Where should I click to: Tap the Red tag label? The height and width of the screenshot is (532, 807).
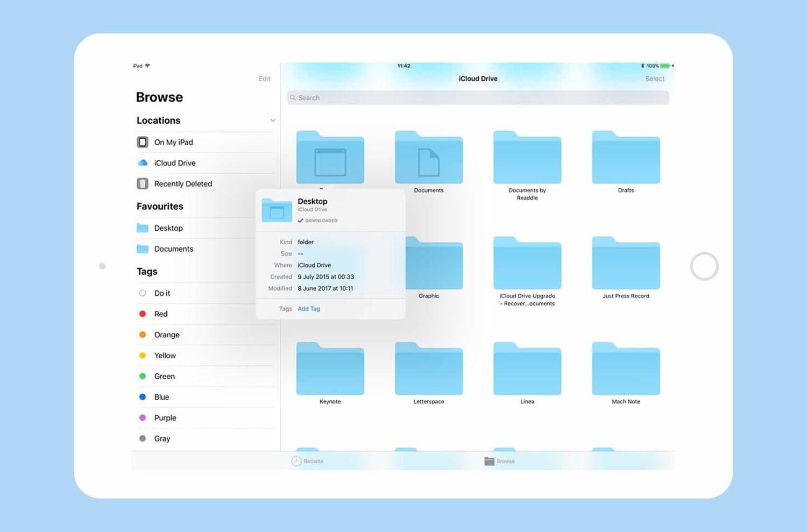tap(161, 314)
